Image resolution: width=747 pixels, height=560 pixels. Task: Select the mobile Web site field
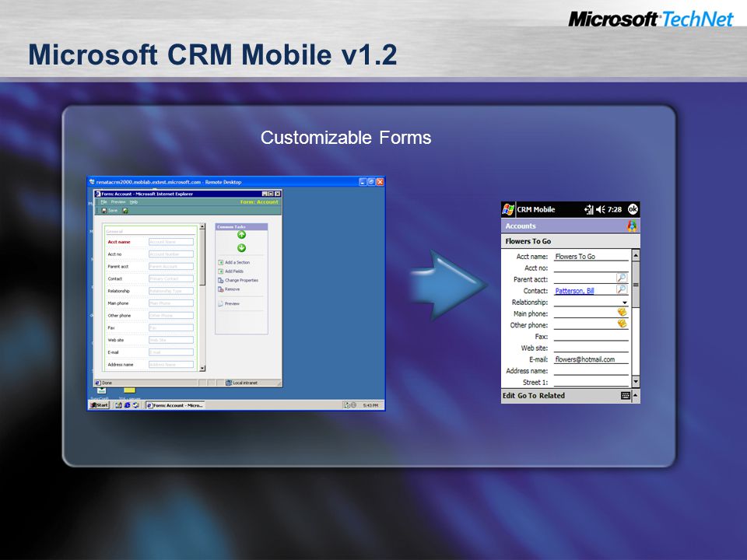click(591, 348)
